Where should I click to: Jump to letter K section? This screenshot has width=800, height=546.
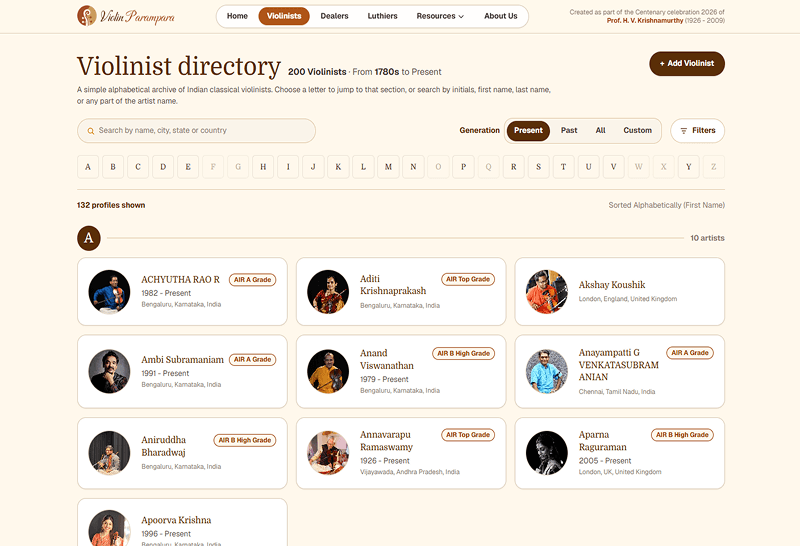point(338,167)
